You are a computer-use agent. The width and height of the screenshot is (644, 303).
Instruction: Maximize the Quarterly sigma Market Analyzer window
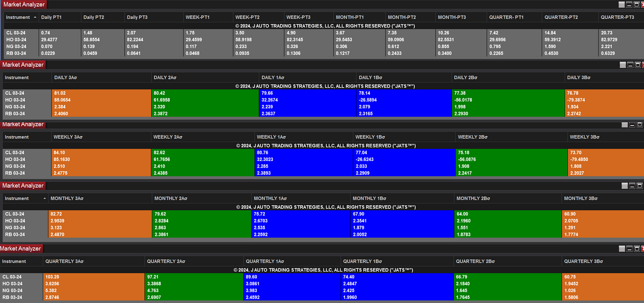pos(637,249)
